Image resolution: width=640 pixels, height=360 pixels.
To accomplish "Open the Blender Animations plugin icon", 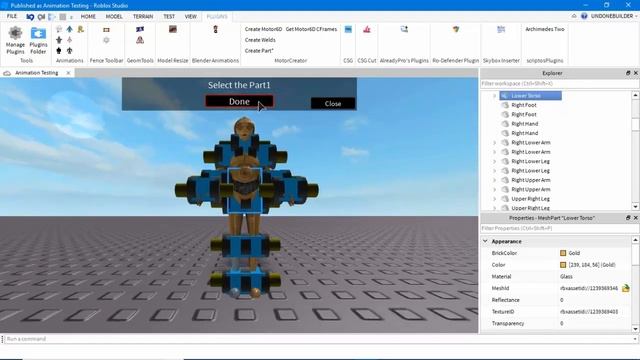I will coord(216,29).
